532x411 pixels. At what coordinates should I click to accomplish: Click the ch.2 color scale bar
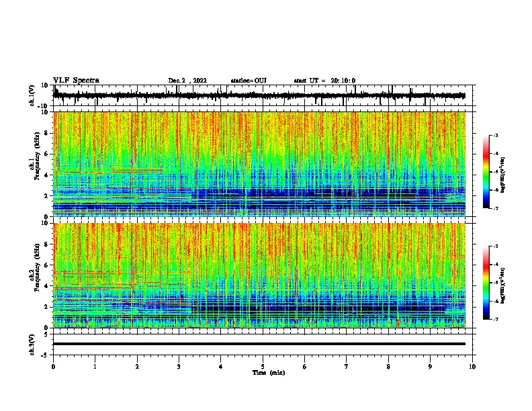click(x=486, y=283)
